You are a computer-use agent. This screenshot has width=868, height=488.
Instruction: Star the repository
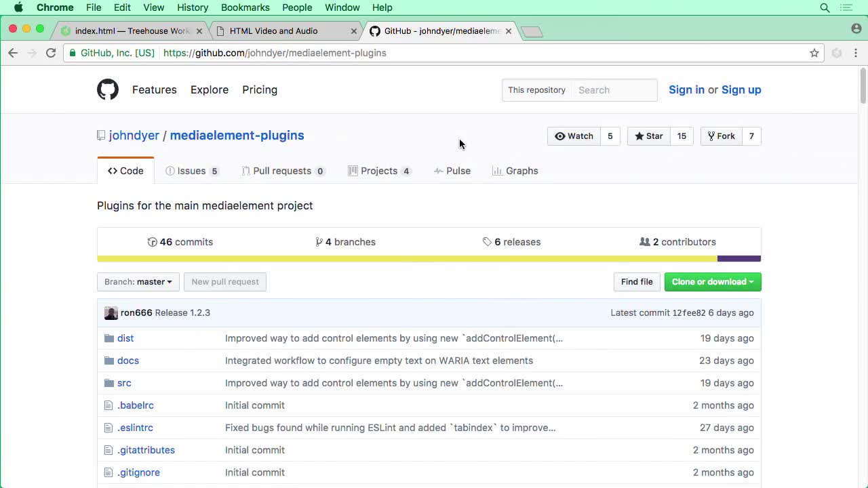coord(649,136)
